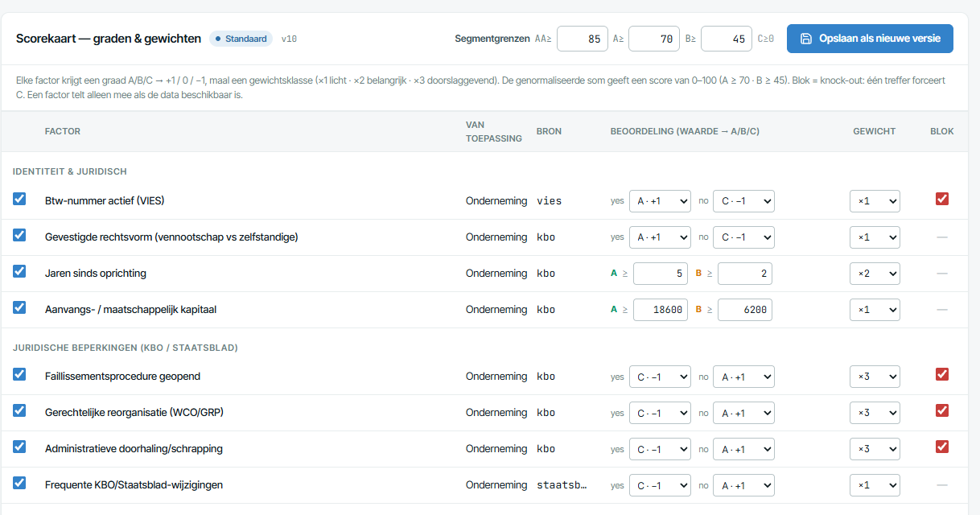Uncheck Blok for Administratieve doorhaling/schrapping
Image resolution: width=980 pixels, height=515 pixels.
pos(942,447)
